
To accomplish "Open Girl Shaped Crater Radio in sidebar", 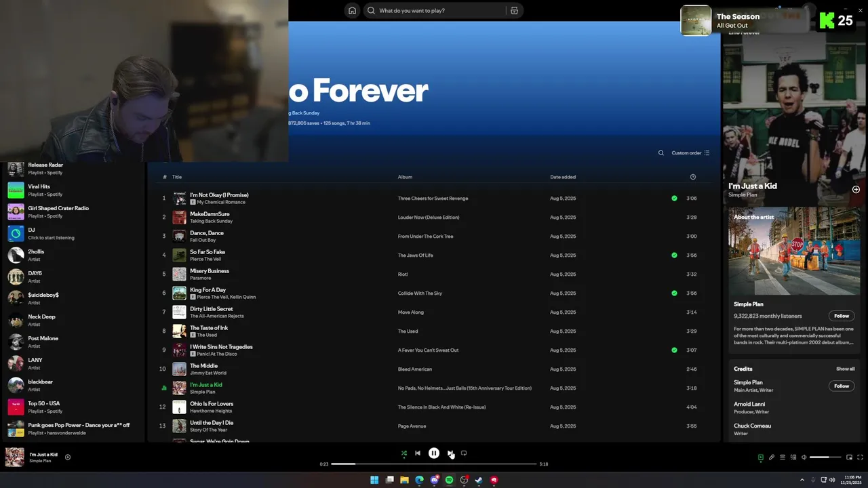I will tap(72, 211).
